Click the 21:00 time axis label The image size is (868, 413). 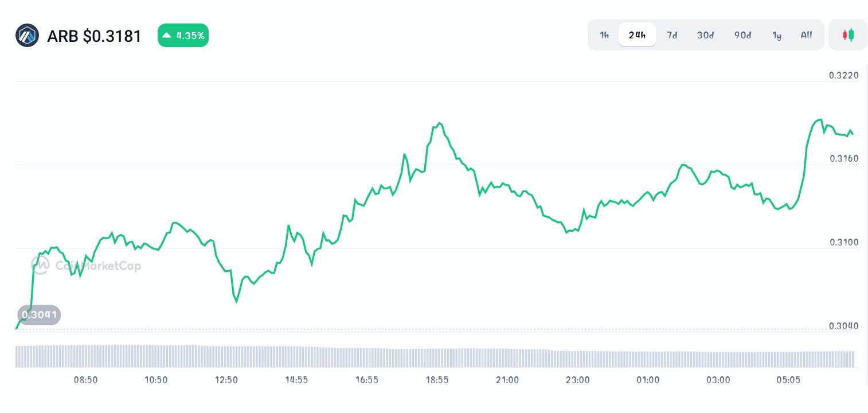[x=507, y=380]
